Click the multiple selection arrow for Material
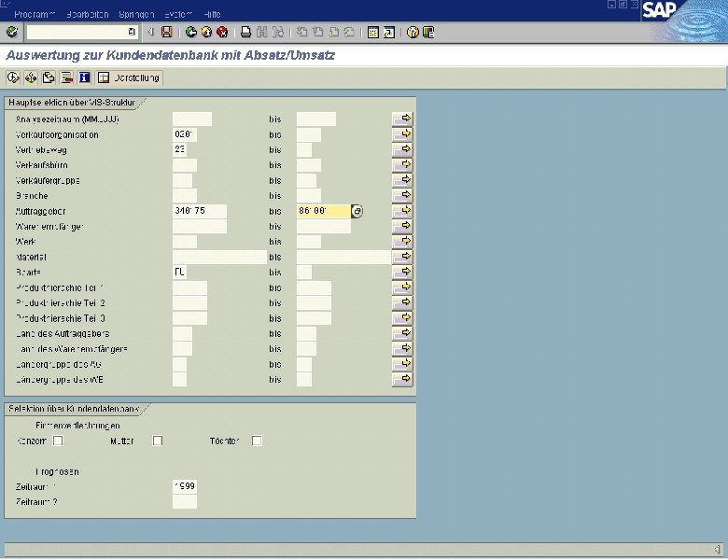This screenshot has width=728, height=560. tap(402, 257)
